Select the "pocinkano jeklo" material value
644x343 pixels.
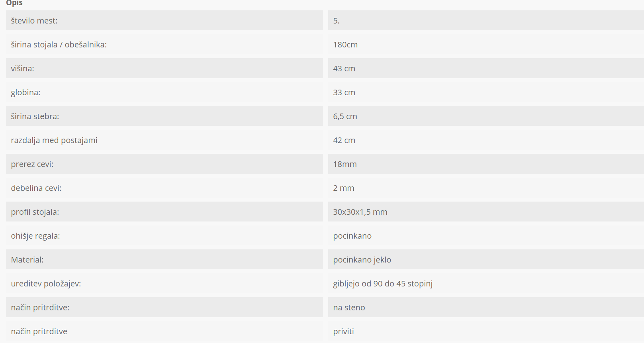(x=362, y=260)
